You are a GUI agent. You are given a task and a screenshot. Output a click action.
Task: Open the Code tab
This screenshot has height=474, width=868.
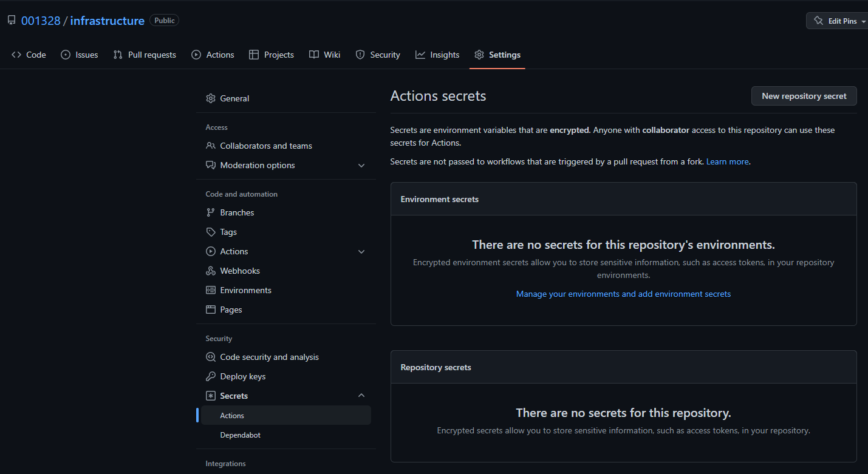click(x=29, y=55)
